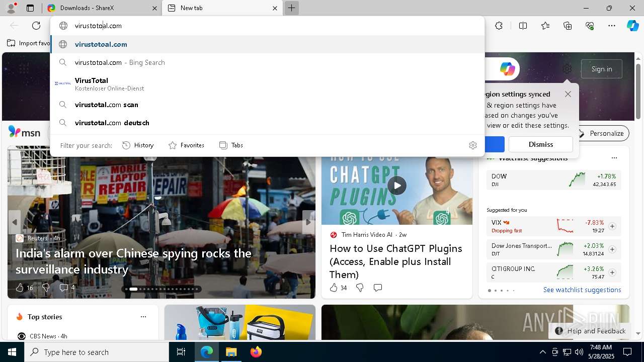Play the ChatGPT Plugins video

(397, 186)
